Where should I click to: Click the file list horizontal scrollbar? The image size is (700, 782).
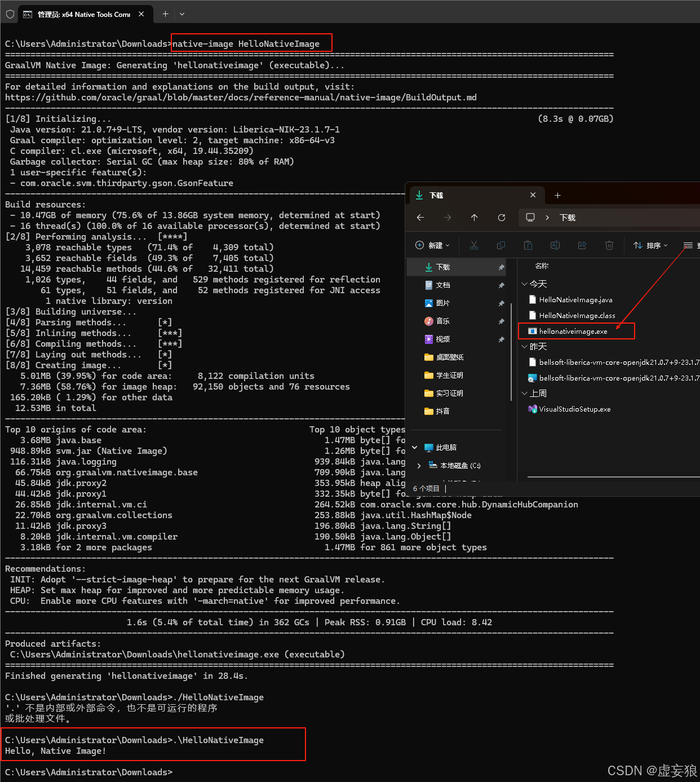pos(614,477)
